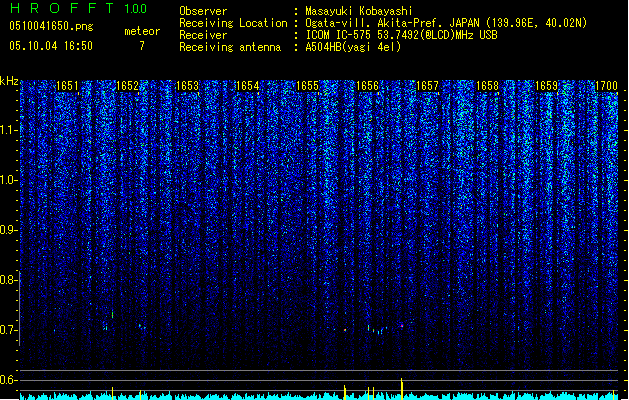Click the 0.7 kHz axis label
Viewport: 629px width, 400px height.
click(x=8, y=330)
